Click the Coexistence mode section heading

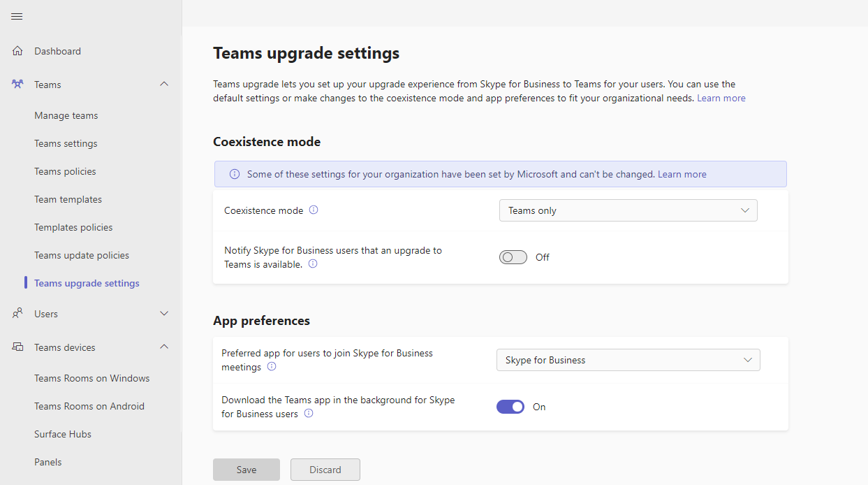(x=267, y=142)
